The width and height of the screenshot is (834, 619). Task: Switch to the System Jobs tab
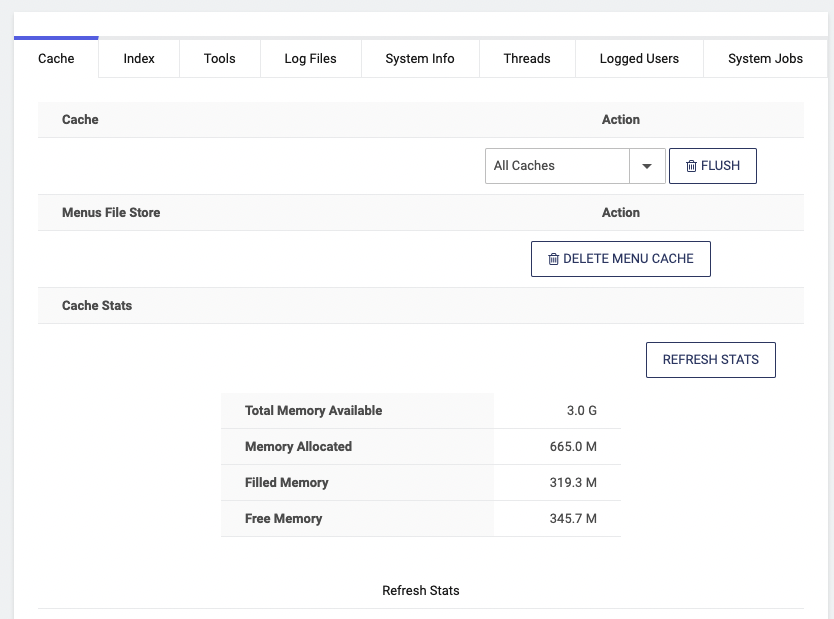(765, 59)
